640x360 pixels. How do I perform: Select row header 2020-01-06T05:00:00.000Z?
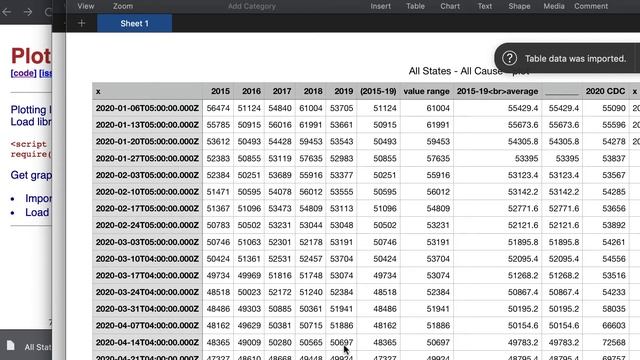(x=147, y=108)
